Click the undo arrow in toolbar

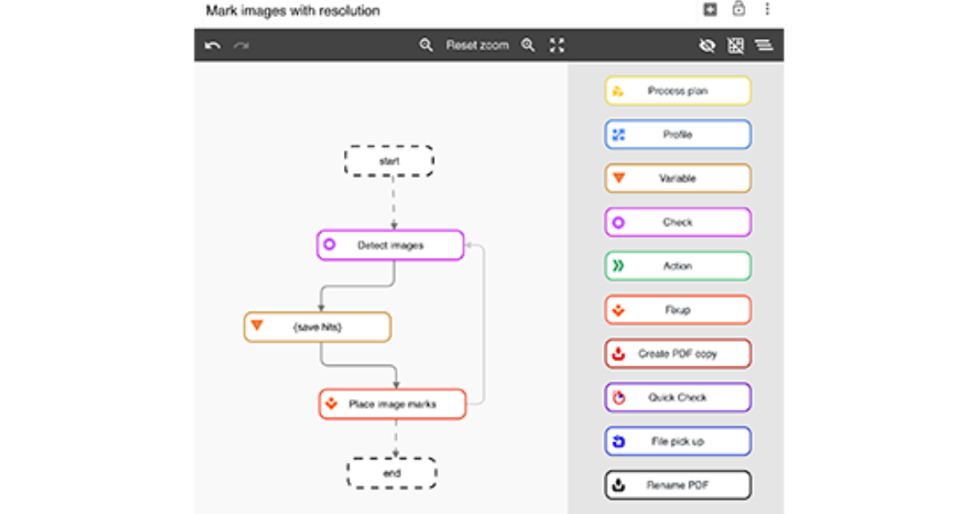[213, 46]
